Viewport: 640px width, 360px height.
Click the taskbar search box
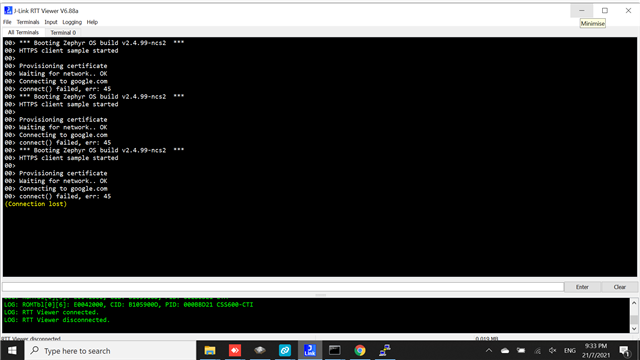[110, 351]
